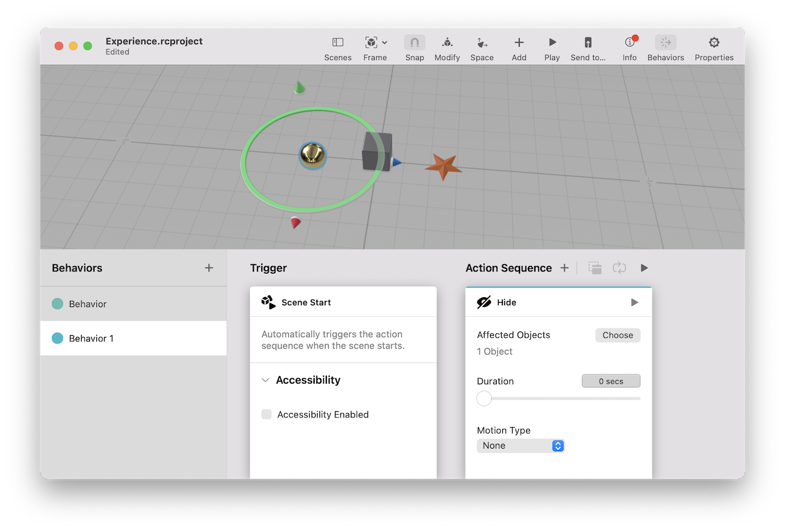Play the scene from the toolbar

click(x=552, y=48)
